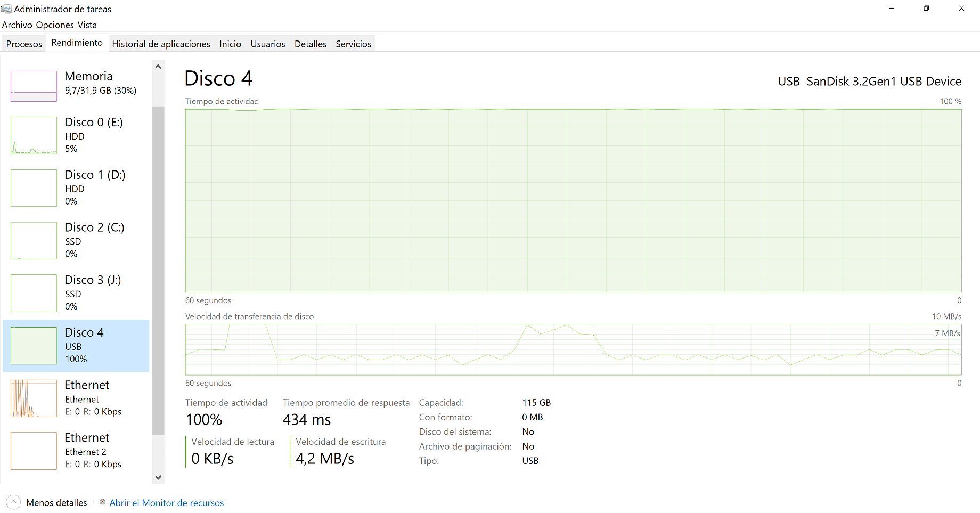Collapse view with Menos detalles arrow icon
Viewport: 980px width, 513px height.
(14, 502)
